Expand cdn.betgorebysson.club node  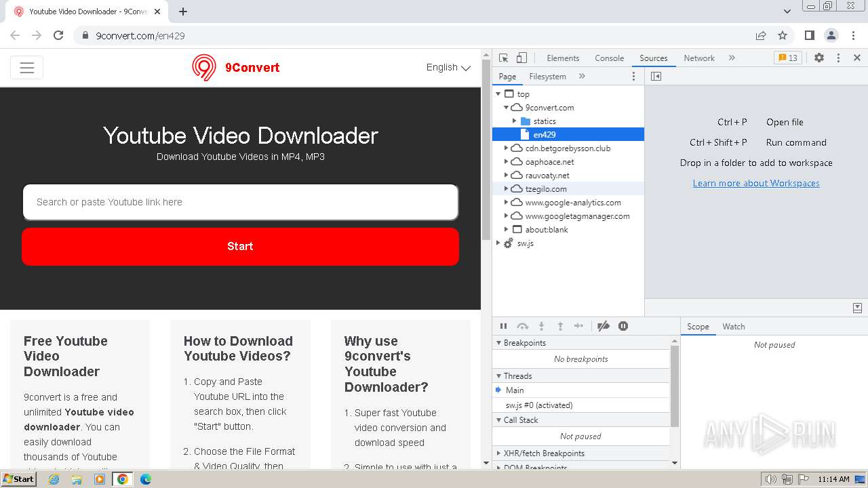[506, 148]
